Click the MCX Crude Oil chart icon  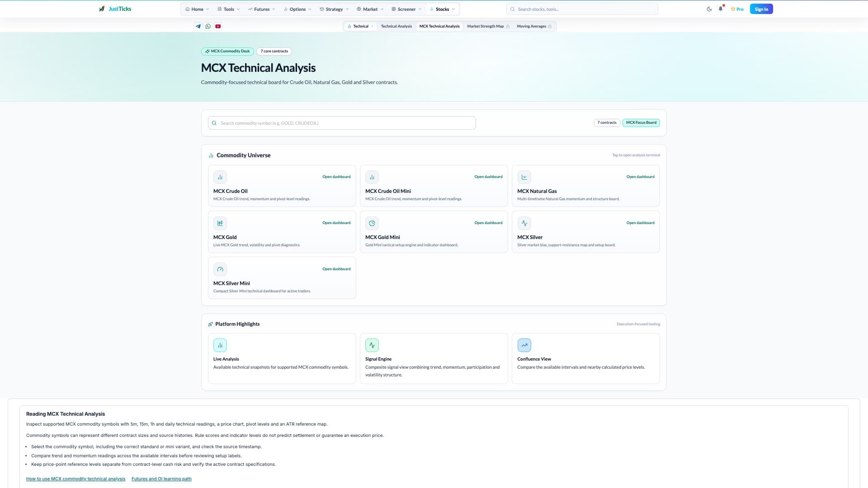tap(220, 177)
